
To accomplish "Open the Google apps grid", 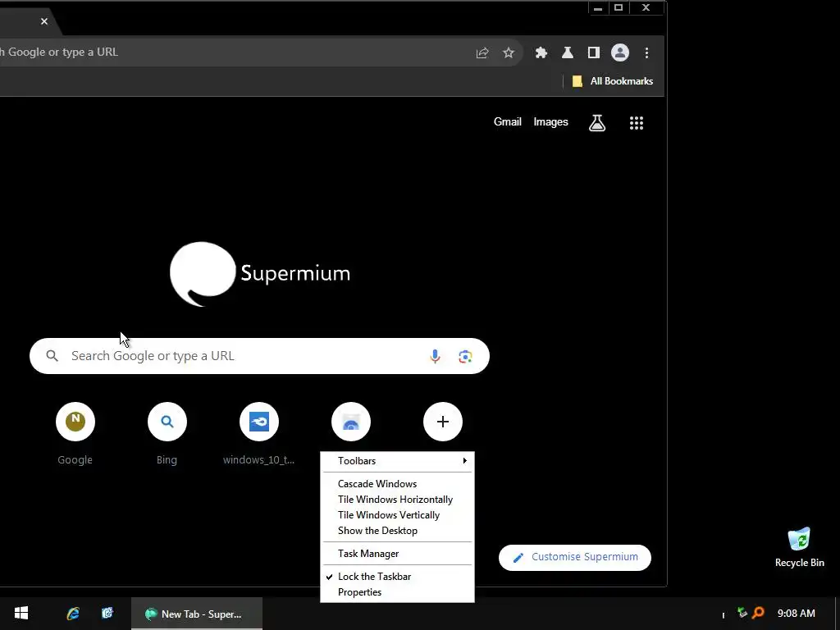I will pos(637,123).
